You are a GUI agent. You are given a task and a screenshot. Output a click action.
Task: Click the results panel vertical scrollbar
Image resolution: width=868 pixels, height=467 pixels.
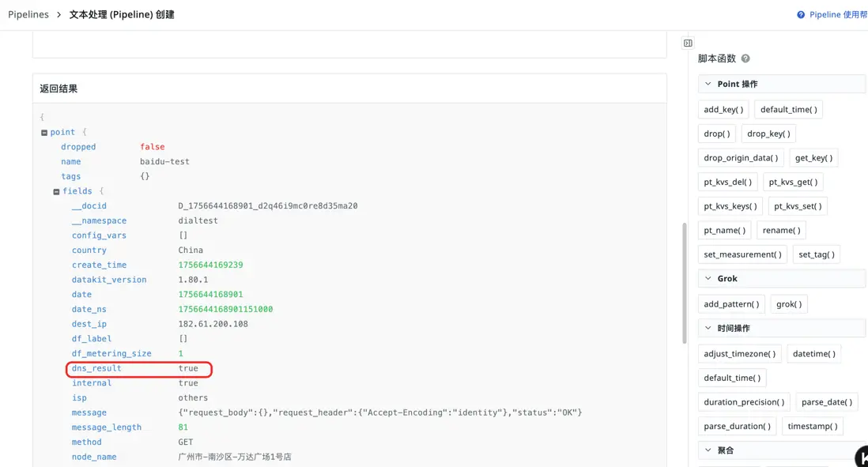pos(685,284)
